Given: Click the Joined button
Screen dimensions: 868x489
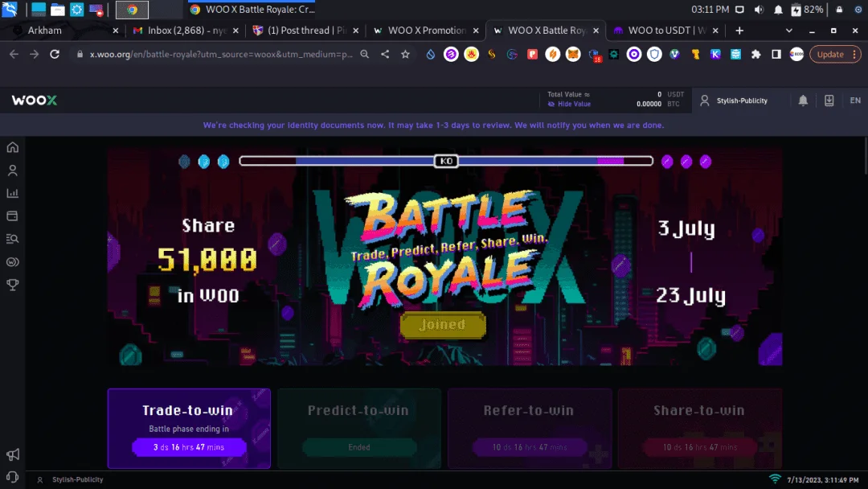Looking at the screenshot, I should 443,324.
